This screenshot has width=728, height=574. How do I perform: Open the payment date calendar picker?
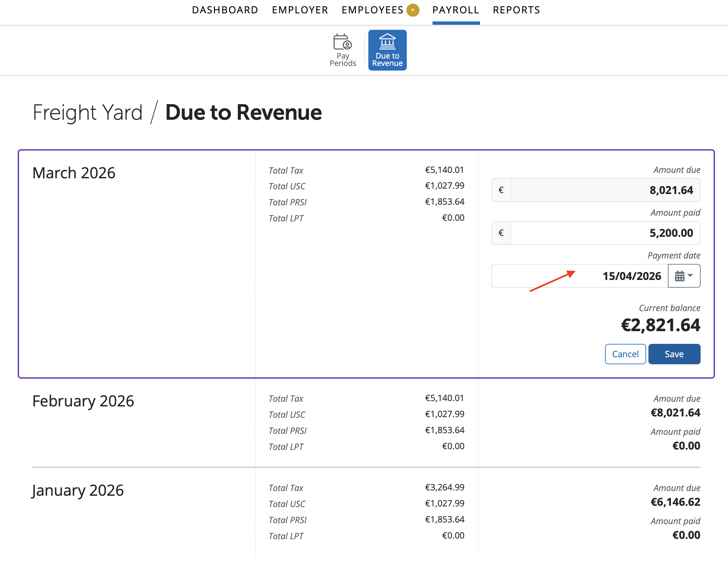[684, 276]
